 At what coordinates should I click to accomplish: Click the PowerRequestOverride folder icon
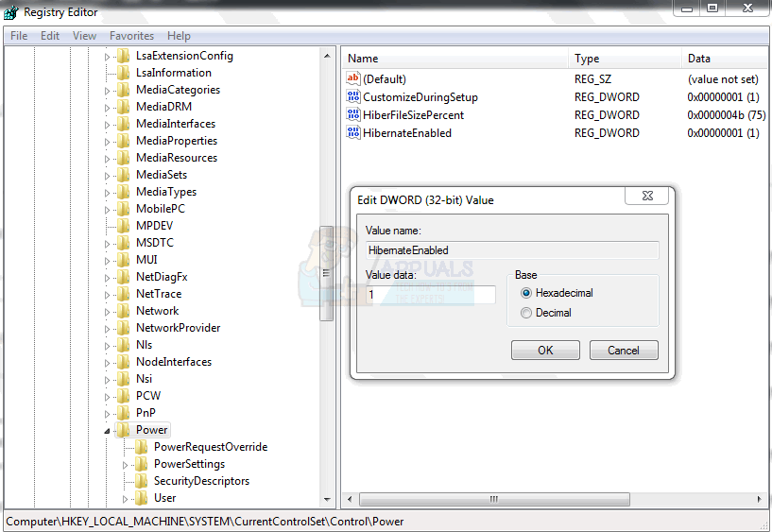(142, 447)
